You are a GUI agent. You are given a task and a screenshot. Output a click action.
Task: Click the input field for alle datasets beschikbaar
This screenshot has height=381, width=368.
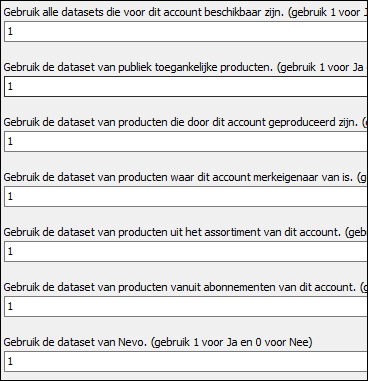pyautogui.click(x=186, y=32)
